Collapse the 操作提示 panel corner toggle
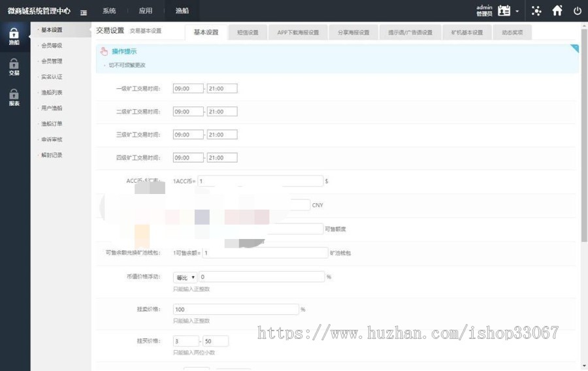 (575, 48)
